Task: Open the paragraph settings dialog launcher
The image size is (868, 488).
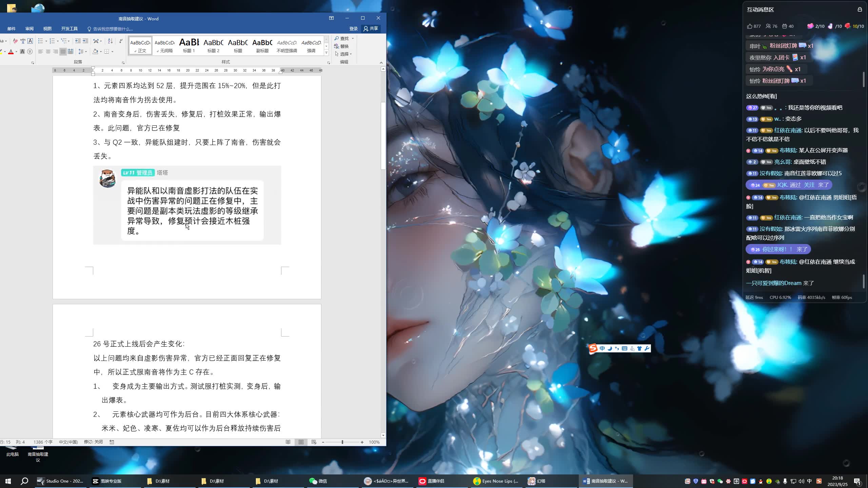Action: coord(123,63)
